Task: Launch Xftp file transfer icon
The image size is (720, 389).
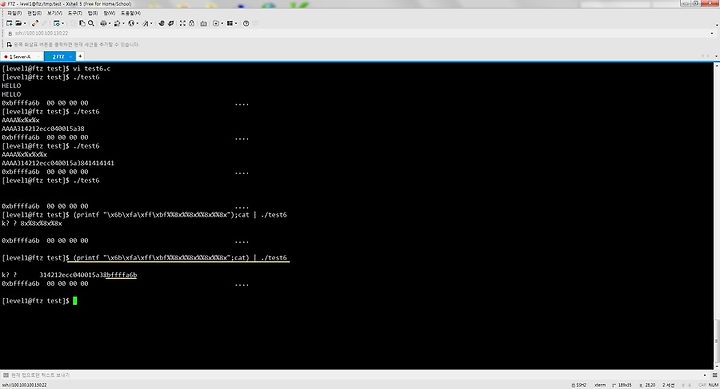Action: (161, 23)
